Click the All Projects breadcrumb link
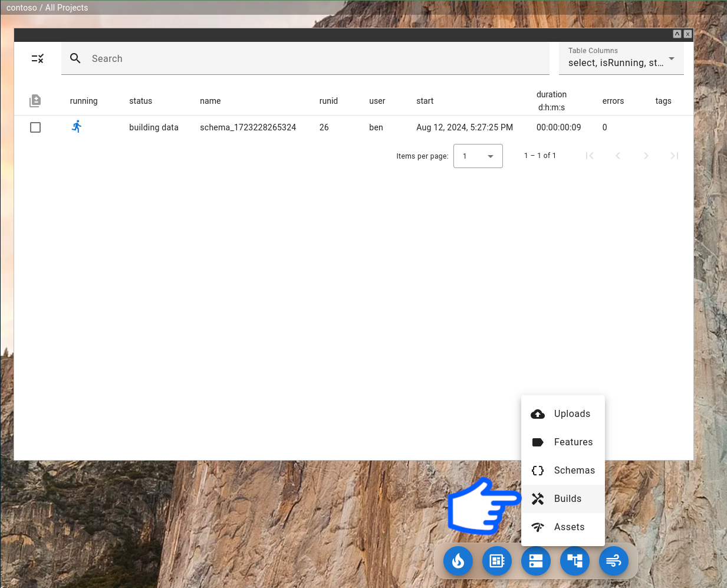The width and height of the screenshot is (727, 588). pyautogui.click(x=67, y=8)
